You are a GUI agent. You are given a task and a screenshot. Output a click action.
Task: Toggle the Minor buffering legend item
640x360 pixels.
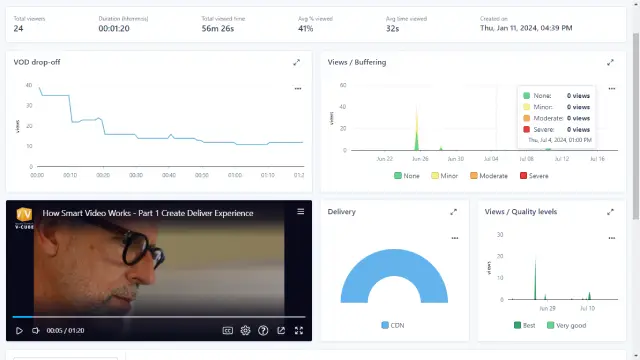(444, 176)
